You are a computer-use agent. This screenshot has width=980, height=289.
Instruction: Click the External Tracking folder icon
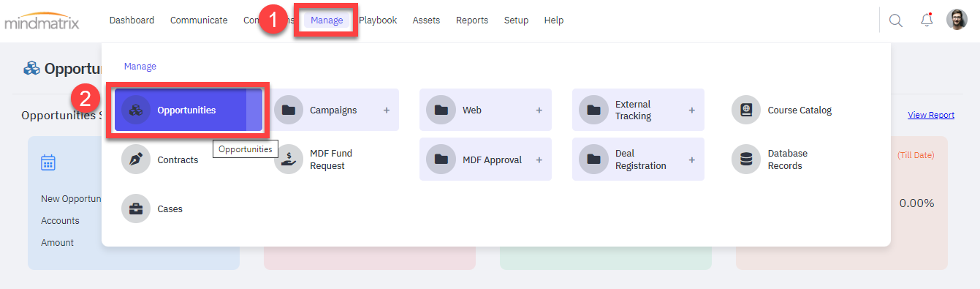[x=593, y=110]
